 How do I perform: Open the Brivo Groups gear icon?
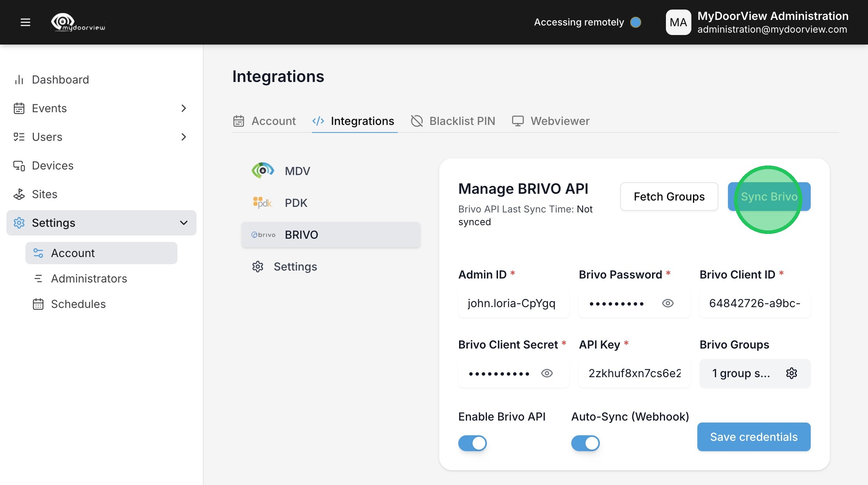pyautogui.click(x=791, y=373)
